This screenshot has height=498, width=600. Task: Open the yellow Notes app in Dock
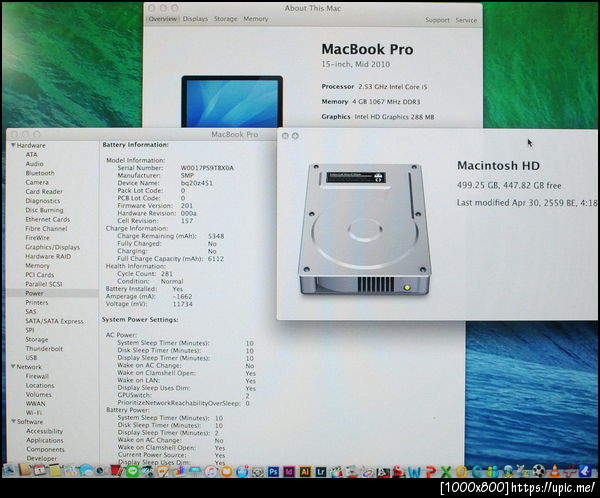click(x=55, y=470)
